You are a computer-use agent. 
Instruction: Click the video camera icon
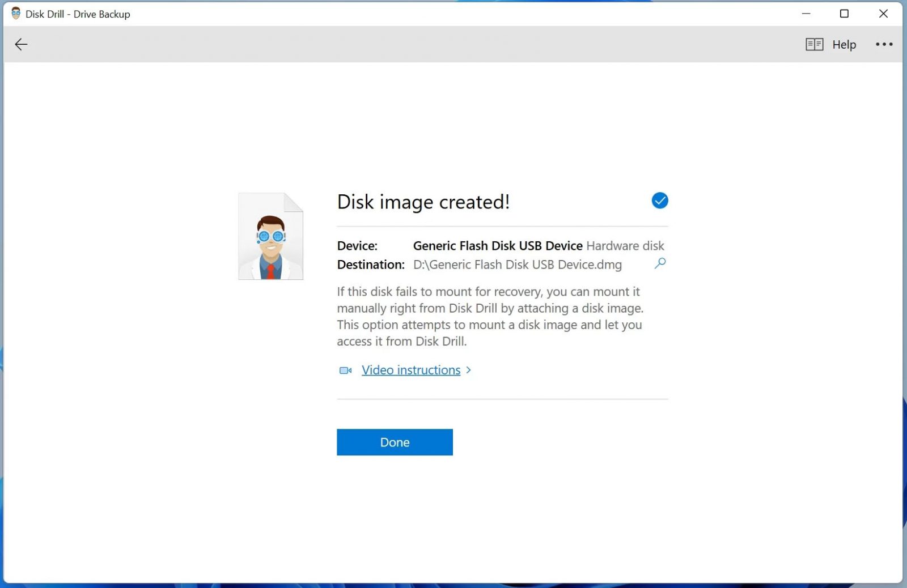tap(345, 370)
